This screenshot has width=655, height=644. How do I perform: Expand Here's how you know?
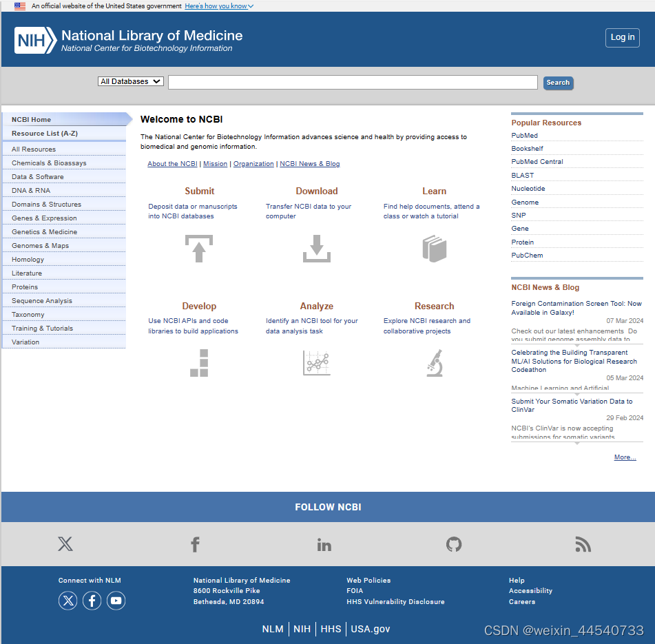219,6
